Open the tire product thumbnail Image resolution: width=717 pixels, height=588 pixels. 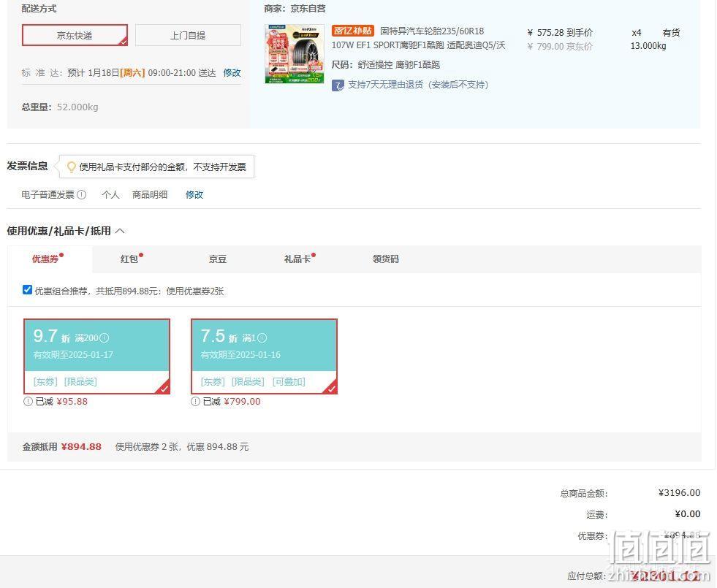tap(295, 54)
